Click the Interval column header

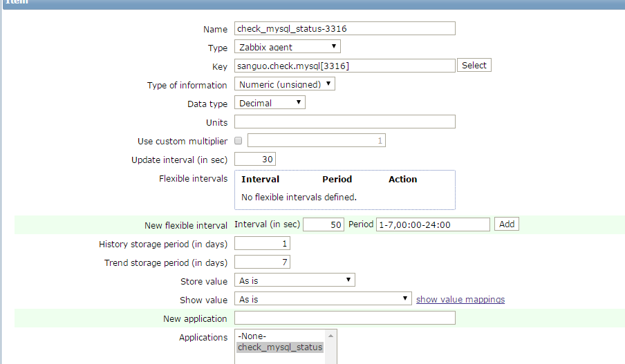tap(260, 179)
